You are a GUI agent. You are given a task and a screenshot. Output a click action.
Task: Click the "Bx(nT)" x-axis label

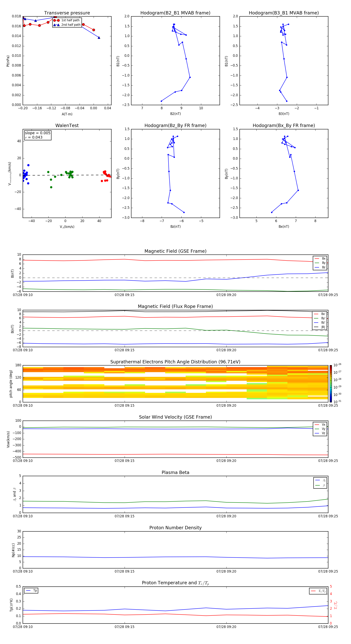click(x=284, y=227)
